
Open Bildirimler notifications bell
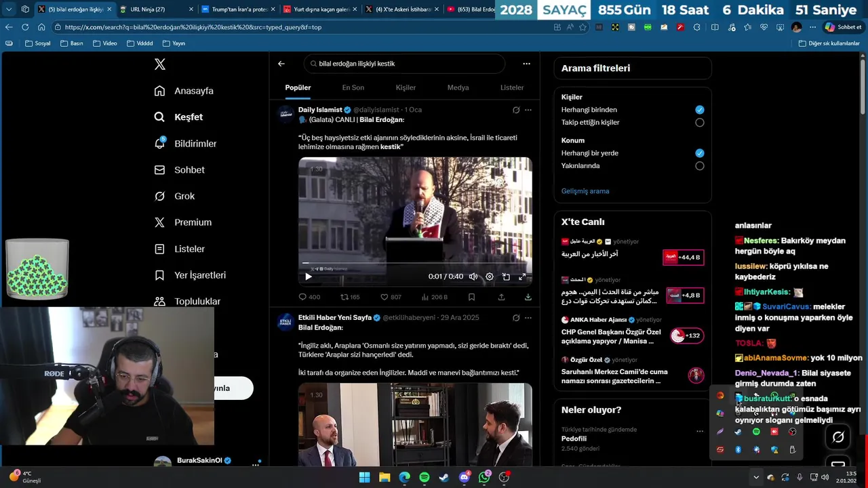pos(185,144)
